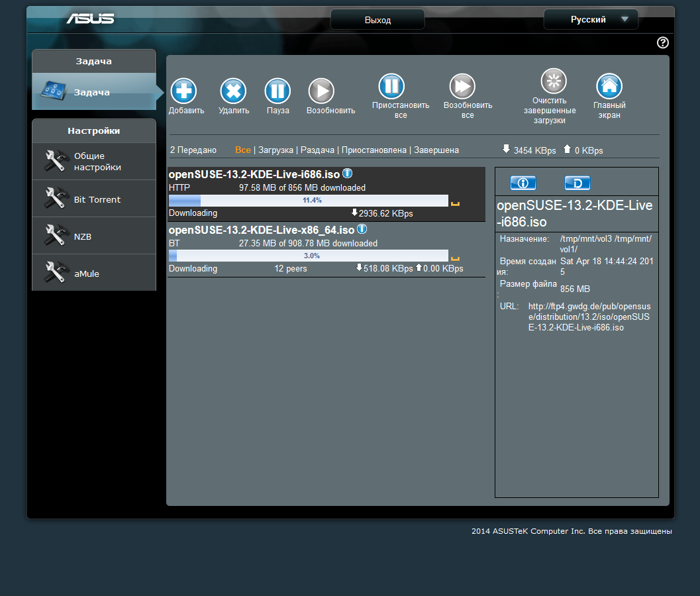Click the folder icon of the i686 download
Viewport: 700px width, 596px height.
(x=455, y=203)
